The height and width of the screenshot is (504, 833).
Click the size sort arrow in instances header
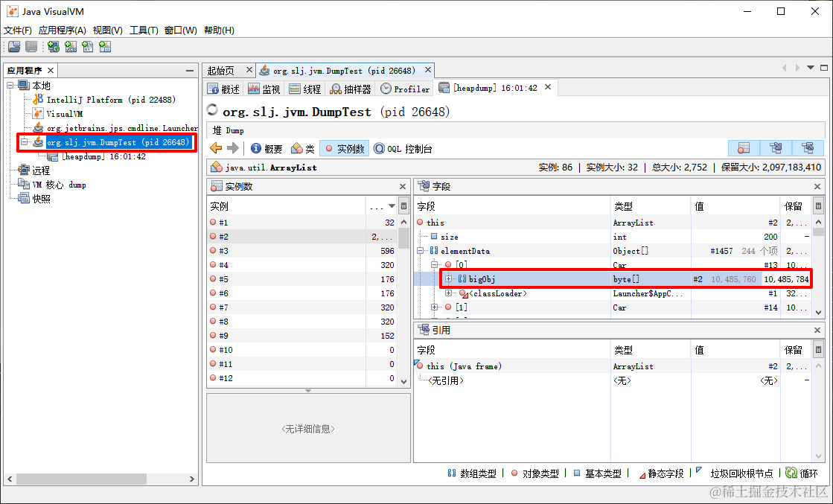392,206
